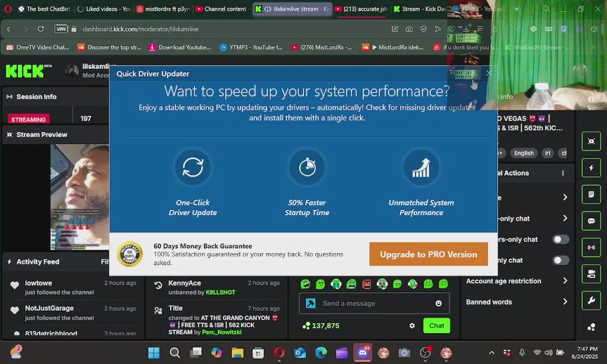Switch to the Stream - Kick Dashboard tab
The height and width of the screenshot is (364, 607).
[420, 9]
